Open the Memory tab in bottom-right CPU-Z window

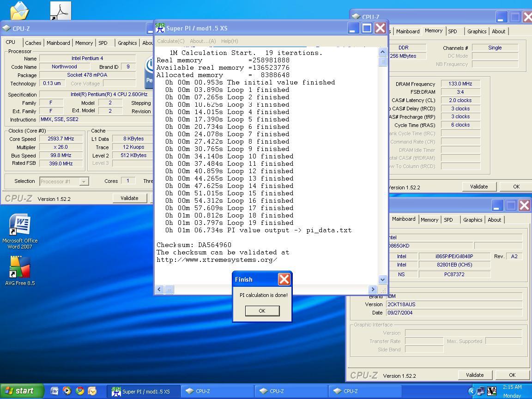pos(429,220)
